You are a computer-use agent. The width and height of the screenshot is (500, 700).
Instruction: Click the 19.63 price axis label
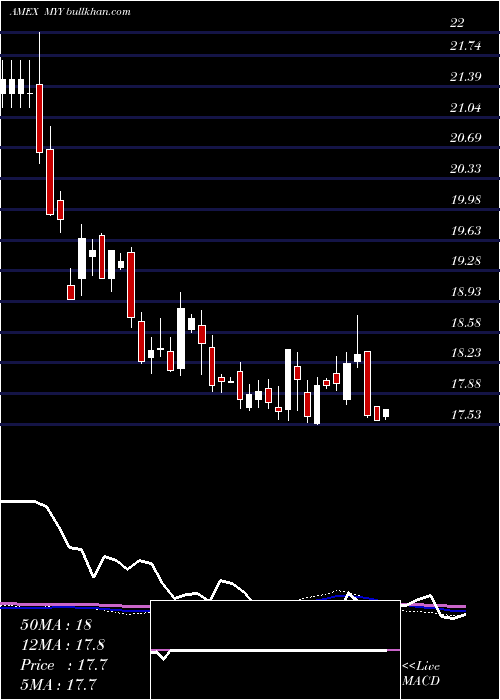tap(466, 230)
